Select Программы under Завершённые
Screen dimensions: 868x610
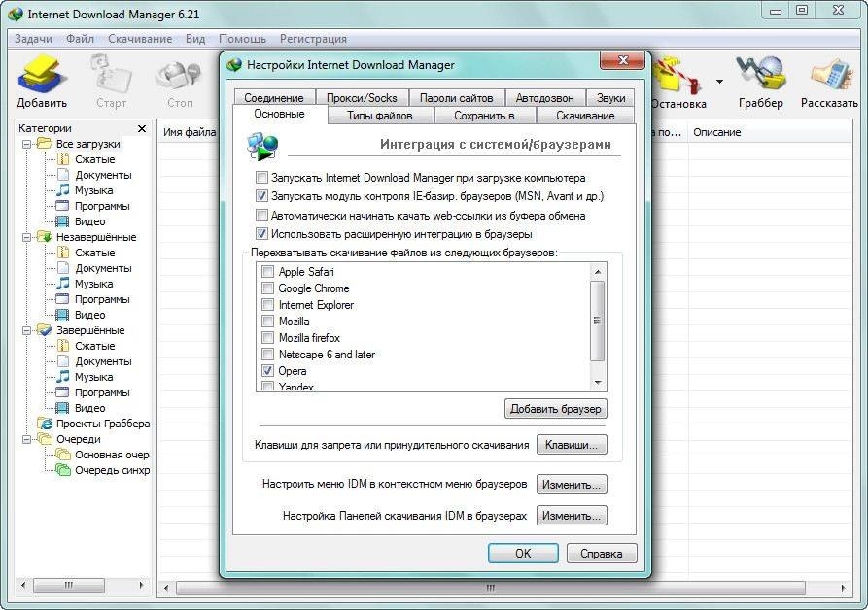pos(93,392)
